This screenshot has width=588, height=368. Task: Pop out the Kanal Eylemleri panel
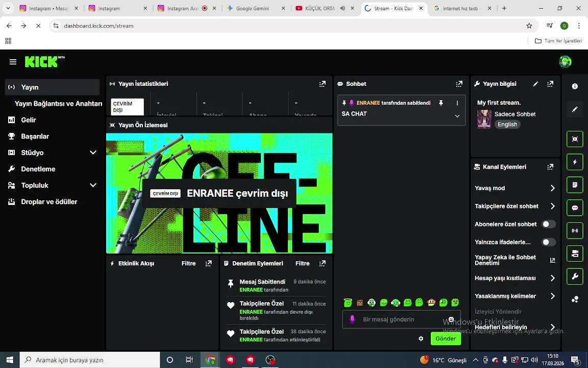point(550,167)
